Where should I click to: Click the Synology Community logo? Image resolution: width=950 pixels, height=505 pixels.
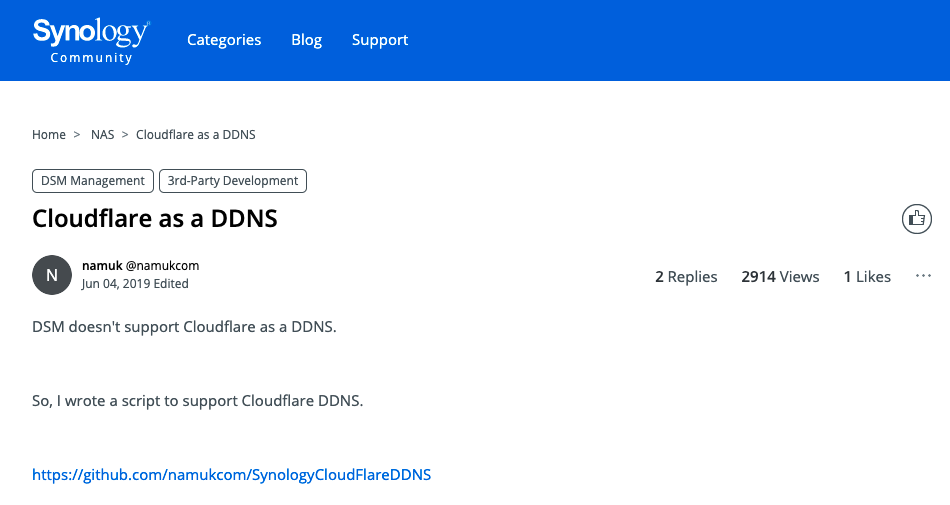(x=91, y=40)
